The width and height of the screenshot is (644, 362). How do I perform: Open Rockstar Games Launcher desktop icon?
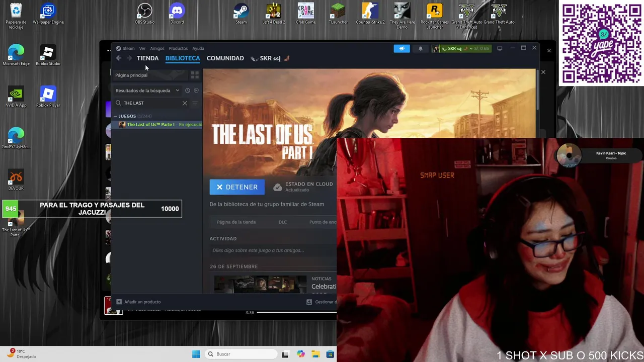point(435,17)
